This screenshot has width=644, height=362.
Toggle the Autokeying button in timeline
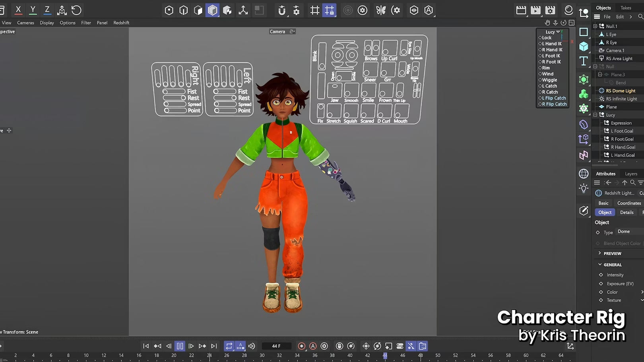[313, 346]
